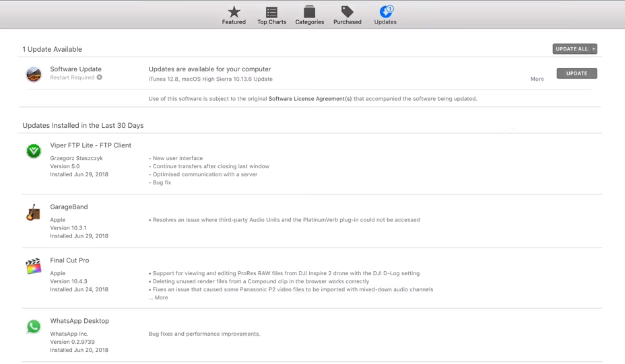The height and width of the screenshot is (364, 625).
Task: Select the Updates tab label
Action: (x=385, y=22)
